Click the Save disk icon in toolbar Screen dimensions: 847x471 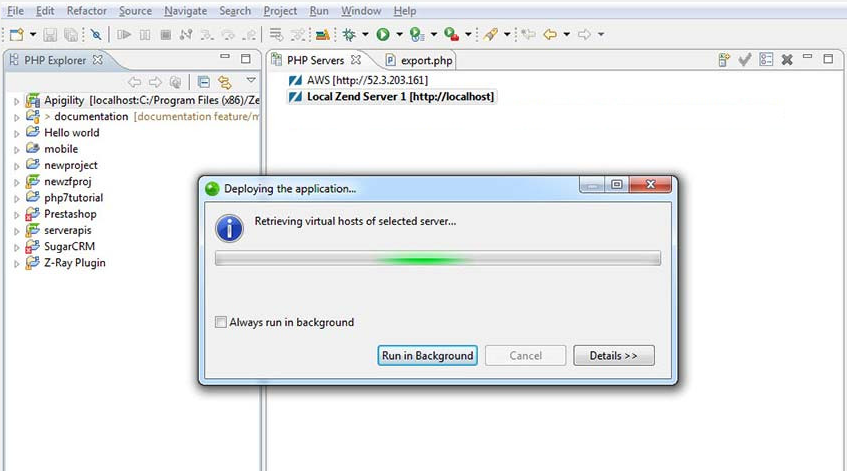pyautogui.click(x=50, y=35)
